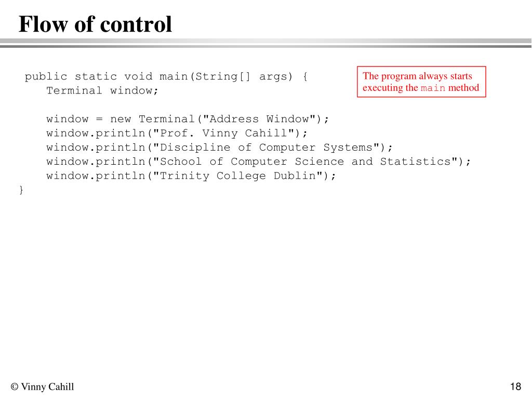Click the word 'main' in red callout
The height and width of the screenshot is (399, 532).
click(433, 88)
